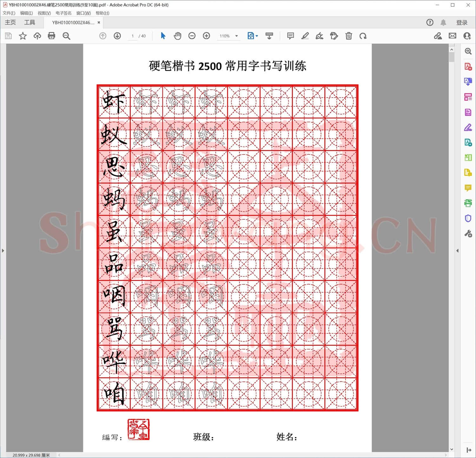Click the 班级: label on the page
Viewport: 476px width, 458px height.
(x=203, y=437)
